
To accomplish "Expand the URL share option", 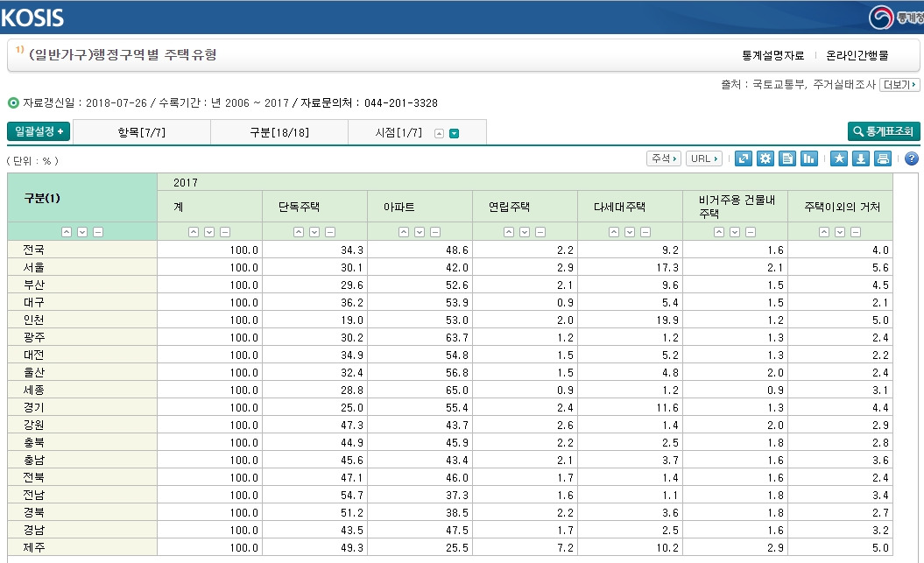I will click(704, 158).
